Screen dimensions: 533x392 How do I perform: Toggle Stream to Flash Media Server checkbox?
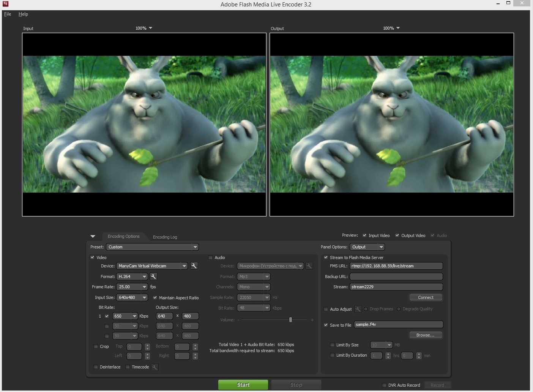pos(326,258)
